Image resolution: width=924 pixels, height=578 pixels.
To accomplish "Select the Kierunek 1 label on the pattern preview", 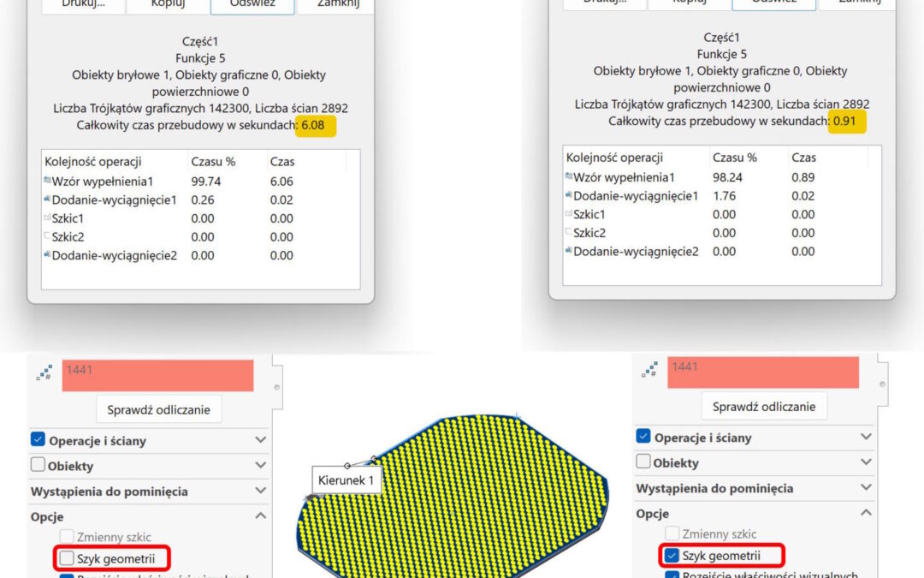I will pos(346,480).
